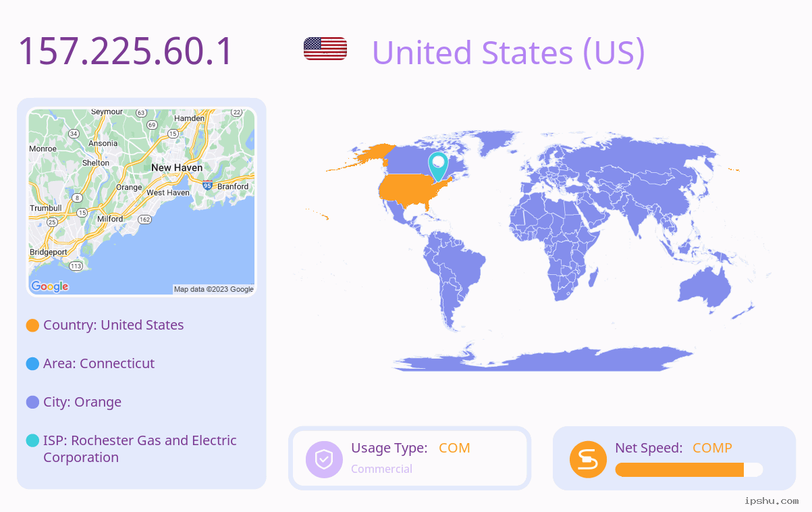Screen dimensions: 812x512
Task: Click the purple shield Usage Type icon
Action: [x=325, y=459]
